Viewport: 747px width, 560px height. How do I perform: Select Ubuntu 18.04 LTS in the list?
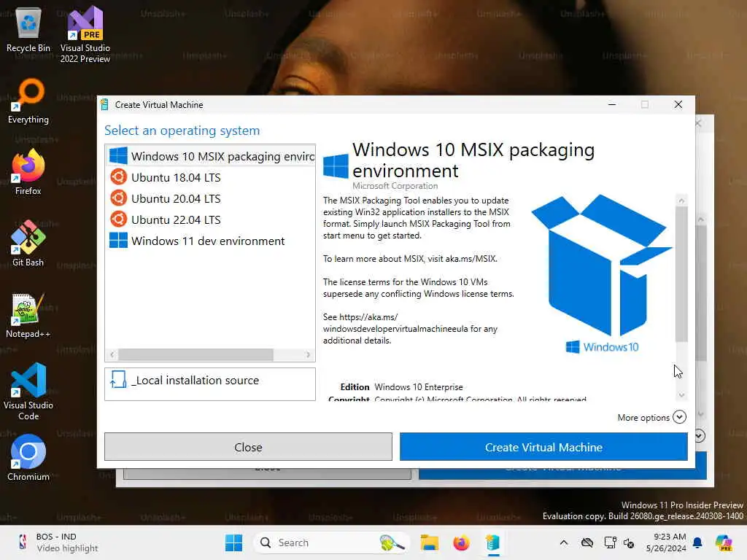click(x=210, y=178)
